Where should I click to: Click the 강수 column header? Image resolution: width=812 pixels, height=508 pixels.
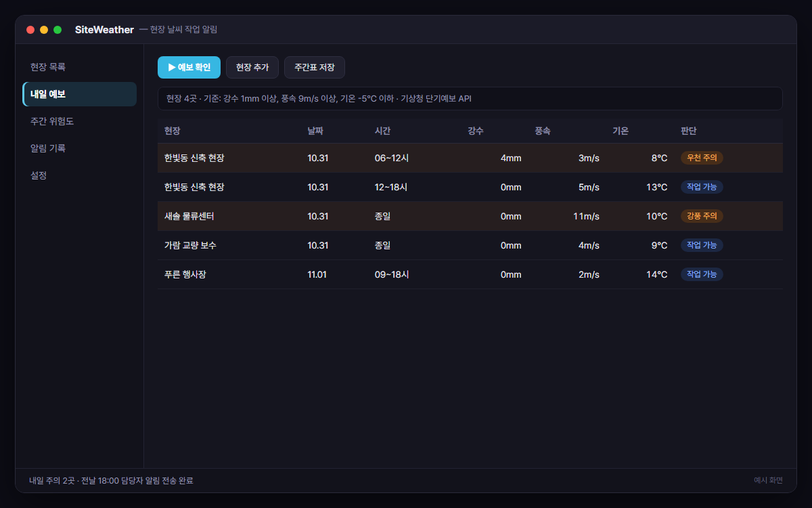coord(476,131)
